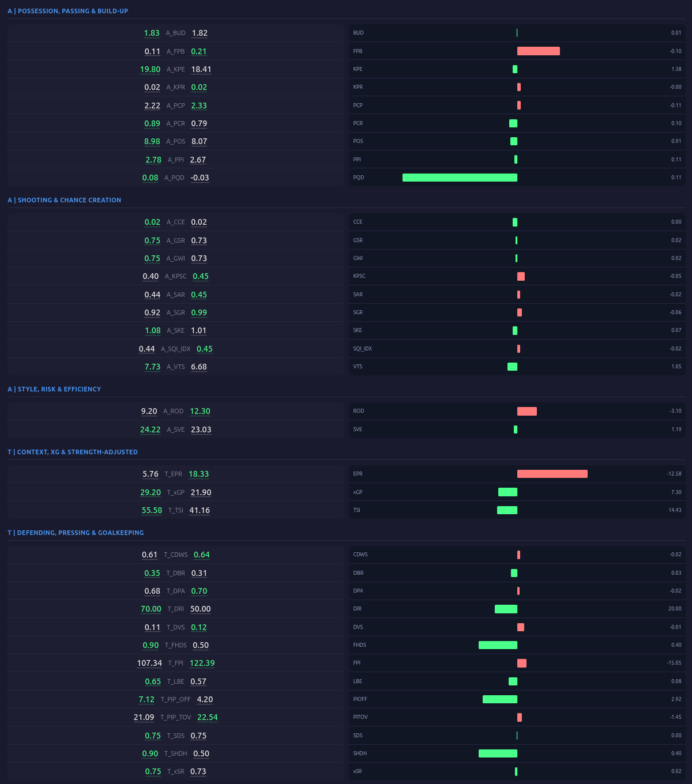Viewport: 692px width, 784px height.
Task: Select the STYLE, RISK & EFFICIENCY section header
Action: pyautogui.click(x=55, y=389)
